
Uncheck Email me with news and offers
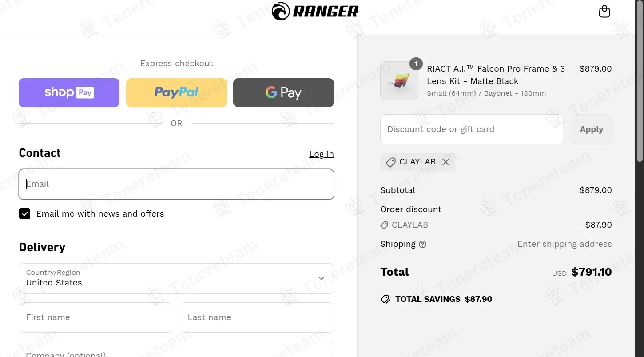25,214
